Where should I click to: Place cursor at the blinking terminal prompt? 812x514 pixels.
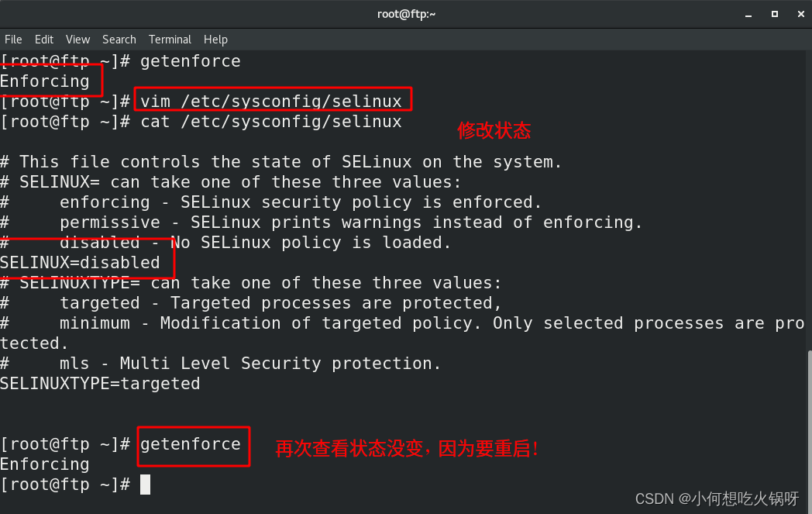(146, 484)
